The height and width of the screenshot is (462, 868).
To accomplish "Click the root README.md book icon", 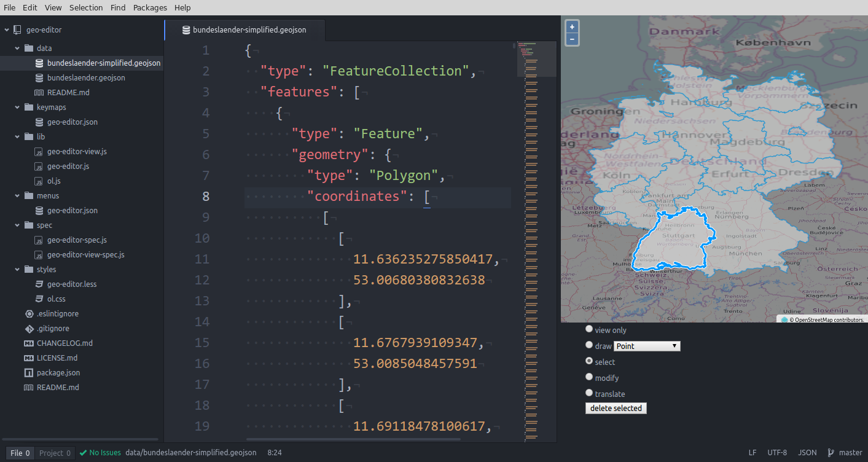I will [x=28, y=388].
